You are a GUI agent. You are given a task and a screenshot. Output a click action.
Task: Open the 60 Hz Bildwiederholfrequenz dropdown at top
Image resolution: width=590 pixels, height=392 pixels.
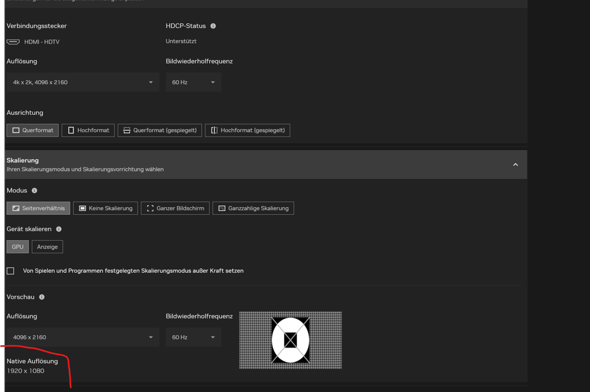pyautogui.click(x=193, y=82)
